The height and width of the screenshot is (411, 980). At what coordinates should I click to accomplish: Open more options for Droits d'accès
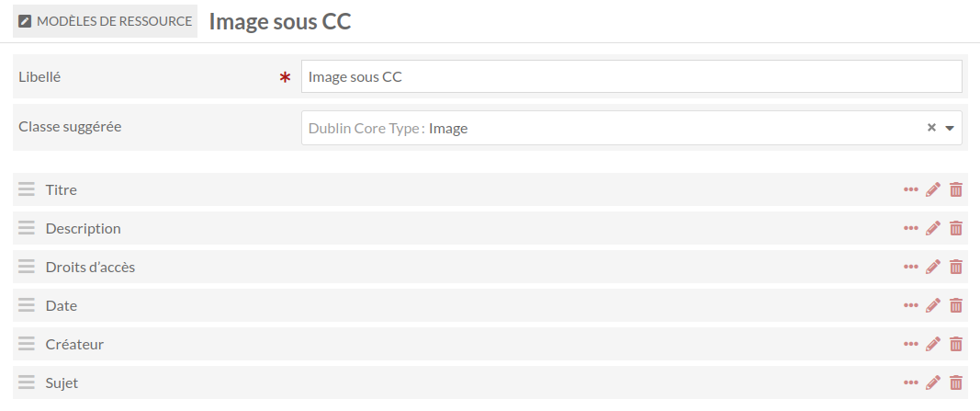point(910,268)
